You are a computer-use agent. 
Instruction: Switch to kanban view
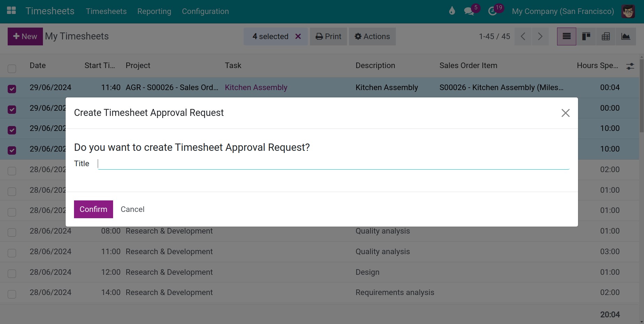pyautogui.click(x=586, y=36)
